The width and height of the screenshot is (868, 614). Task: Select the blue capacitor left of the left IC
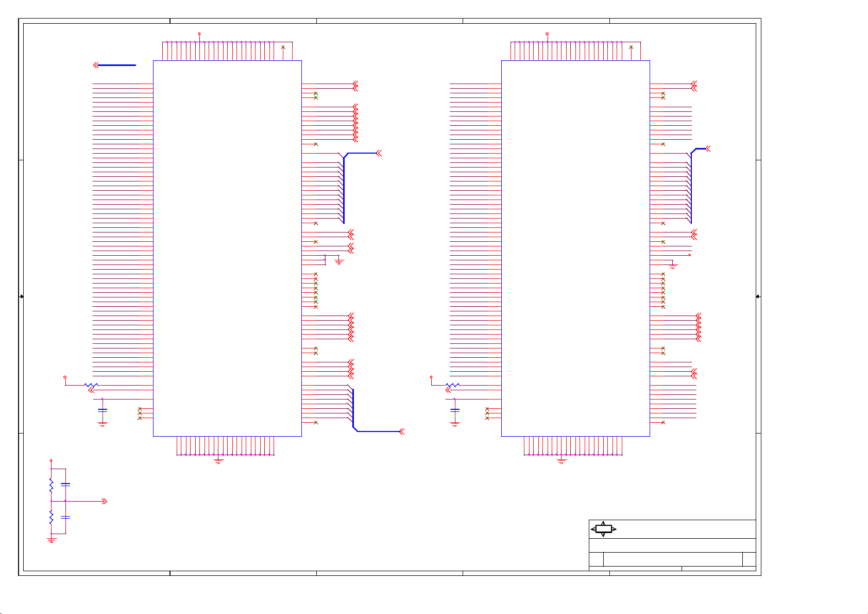(x=103, y=410)
